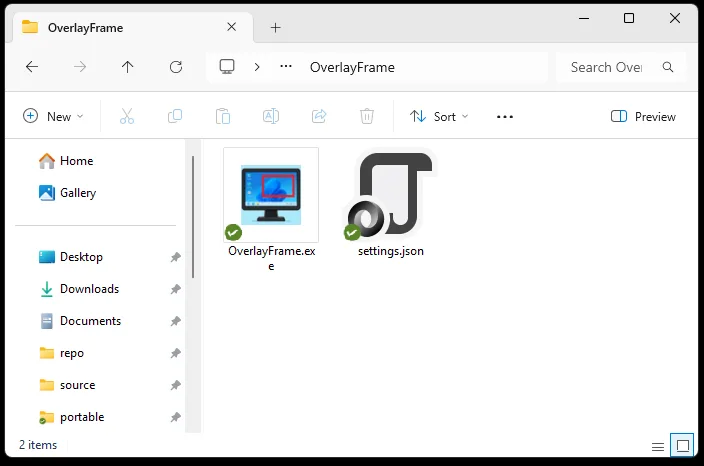Click the pin icon next to repo
Viewport: 704px width, 466px height.
point(176,353)
